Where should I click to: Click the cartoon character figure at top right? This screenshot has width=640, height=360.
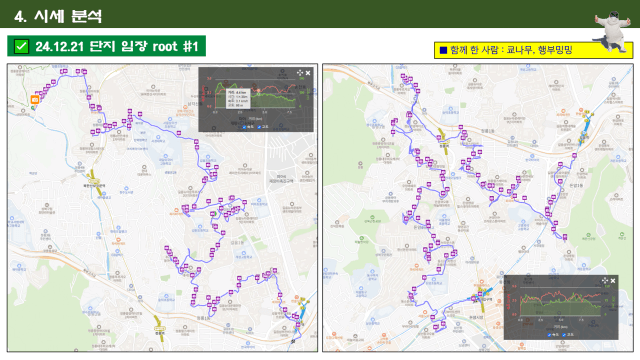click(613, 32)
